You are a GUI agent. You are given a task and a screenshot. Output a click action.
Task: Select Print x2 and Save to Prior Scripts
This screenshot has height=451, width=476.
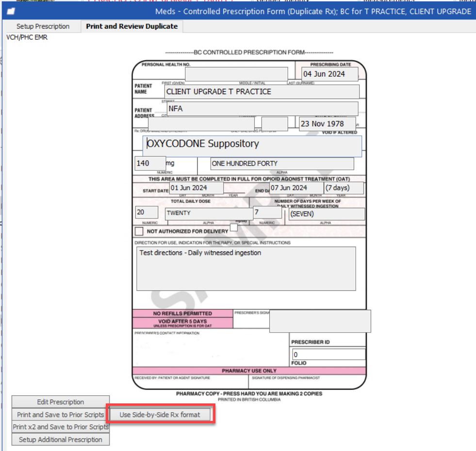[x=60, y=427]
